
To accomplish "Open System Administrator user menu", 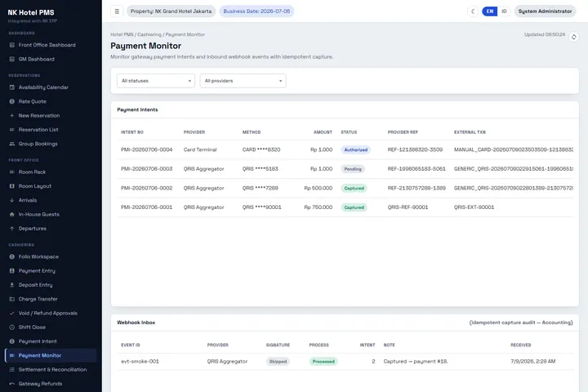I will coord(545,11).
